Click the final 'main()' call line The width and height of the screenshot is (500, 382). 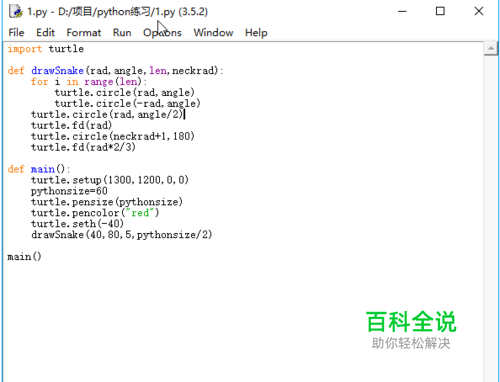point(25,257)
